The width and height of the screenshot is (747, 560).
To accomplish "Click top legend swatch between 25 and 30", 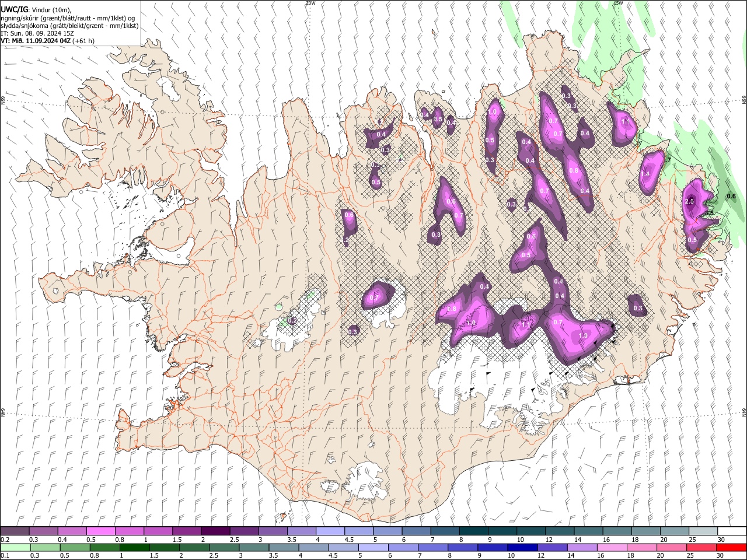I will click(704, 531).
